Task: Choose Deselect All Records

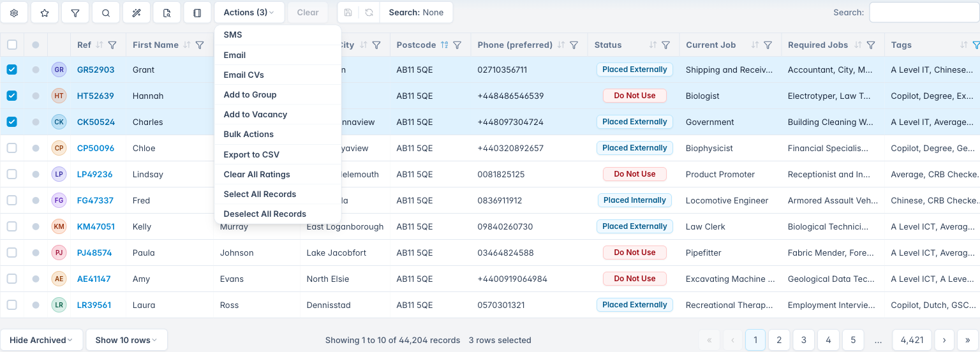Action: pos(278,214)
